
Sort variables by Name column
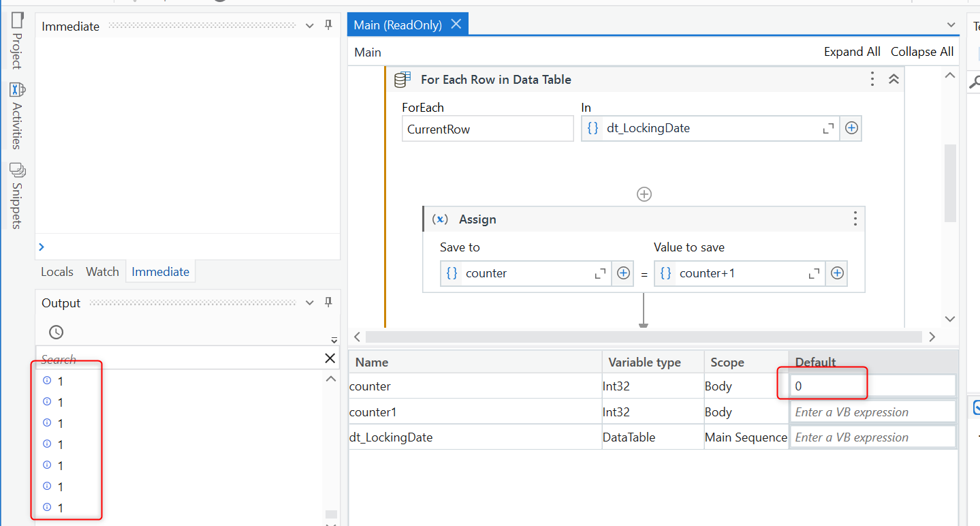[475, 362]
